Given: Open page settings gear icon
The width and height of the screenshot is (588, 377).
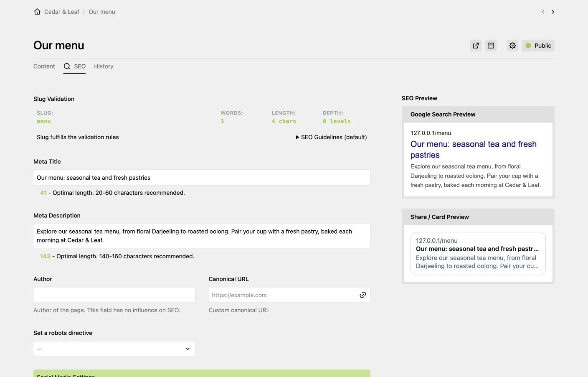Looking at the screenshot, I should coord(512,46).
